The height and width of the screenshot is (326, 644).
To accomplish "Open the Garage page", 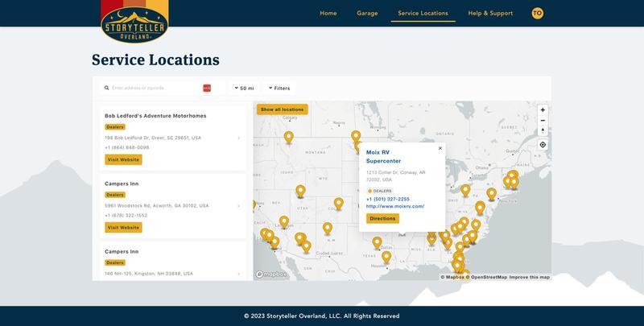I will 367,13.
